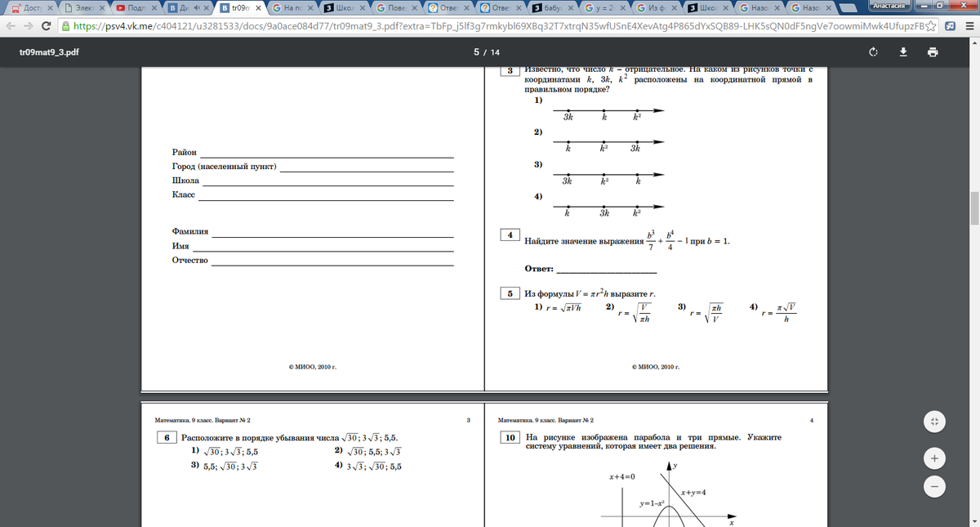Viewport: 980px width, 527px height.
Task: Click option 1) r = √πVh
Action: tap(558, 307)
